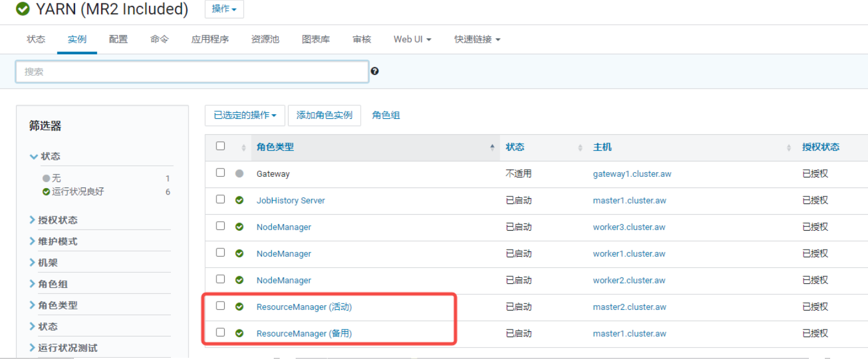Check the ResourceManager (活动) row checkbox
The height and width of the screenshot is (359, 868).
click(x=221, y=306)
